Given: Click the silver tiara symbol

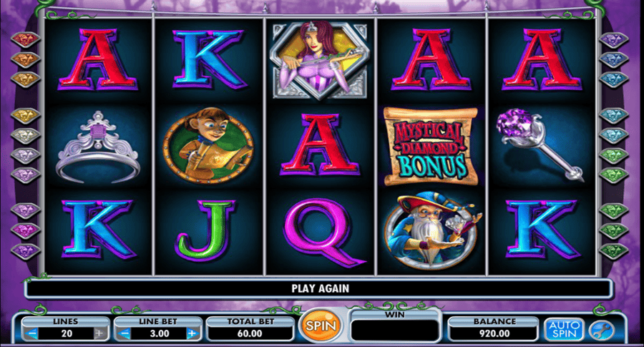Looking at the screenshot, I should pyautogui.click(x=98, y=147).
